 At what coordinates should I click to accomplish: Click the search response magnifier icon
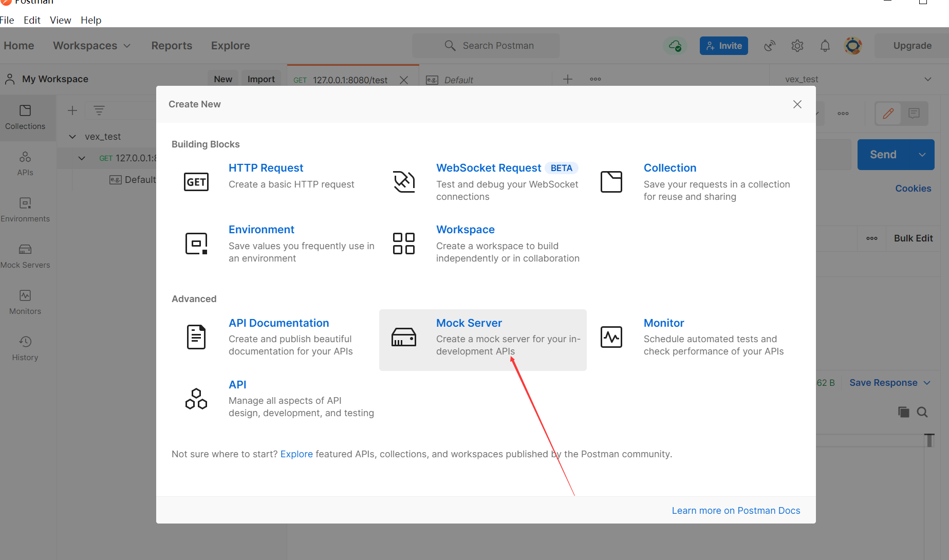coord(922,412)
